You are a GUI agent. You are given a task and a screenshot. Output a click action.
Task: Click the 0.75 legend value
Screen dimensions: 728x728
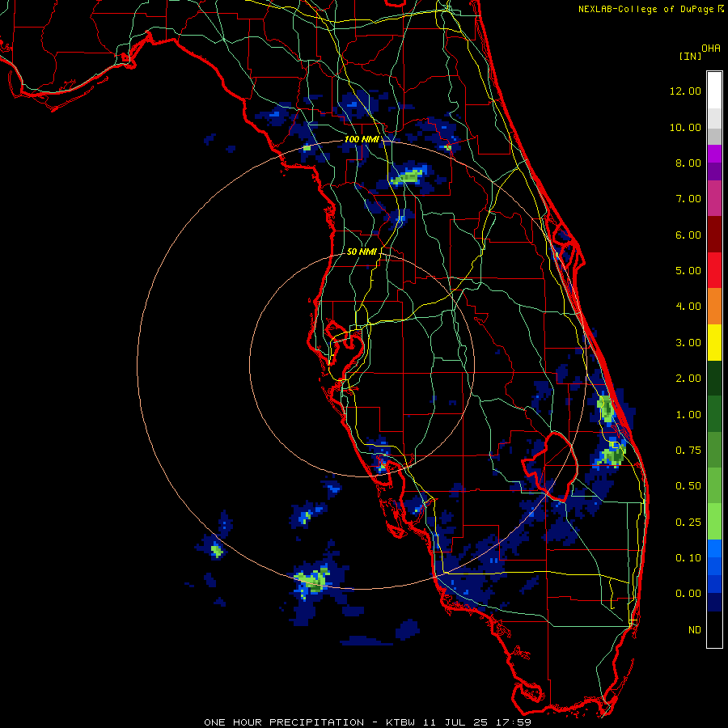pyautogui.click(x=688, y=451)
